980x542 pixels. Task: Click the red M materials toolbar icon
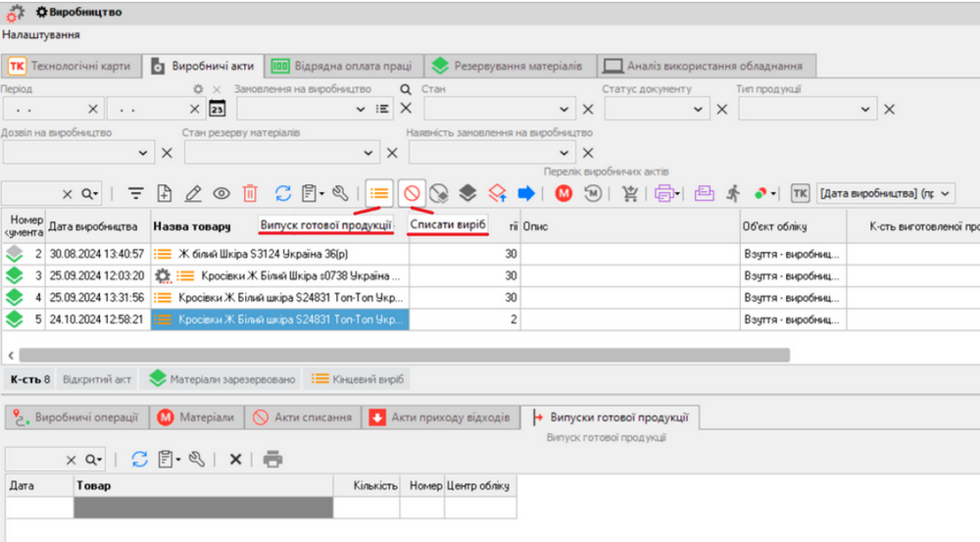tap(563, 194)
